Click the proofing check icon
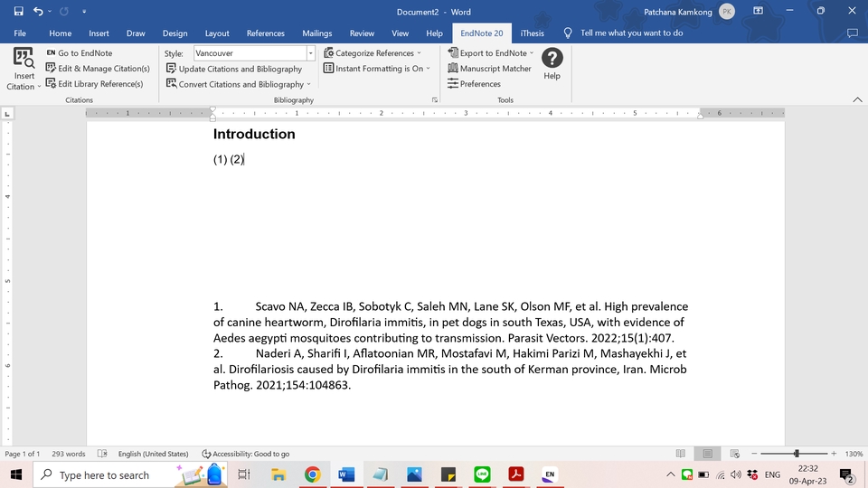Image resolution: width=868 pixels, height=488 pixels. pos(102,454)
